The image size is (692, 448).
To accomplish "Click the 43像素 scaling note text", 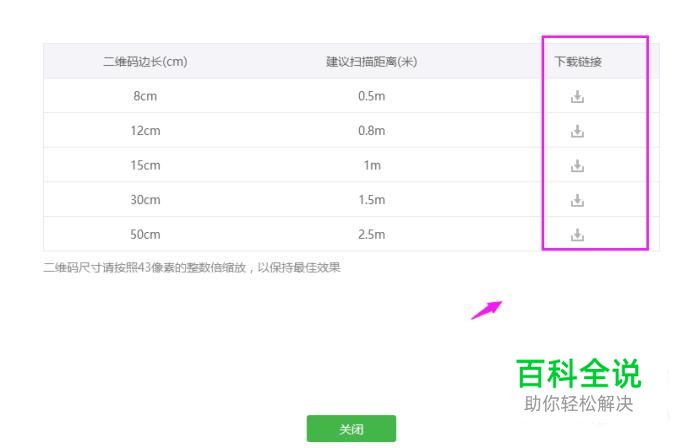I will 192,267.
